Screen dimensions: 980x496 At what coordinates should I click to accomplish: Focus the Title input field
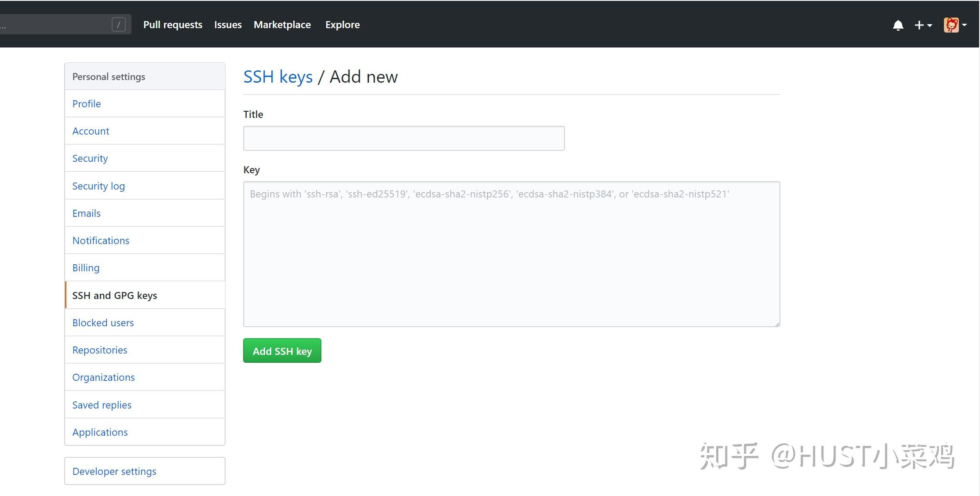tap(404, 138)
